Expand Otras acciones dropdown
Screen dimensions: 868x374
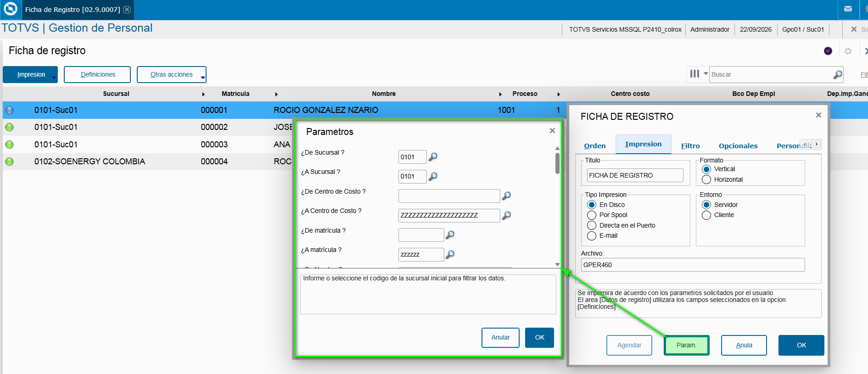click(x=202, y=78)
